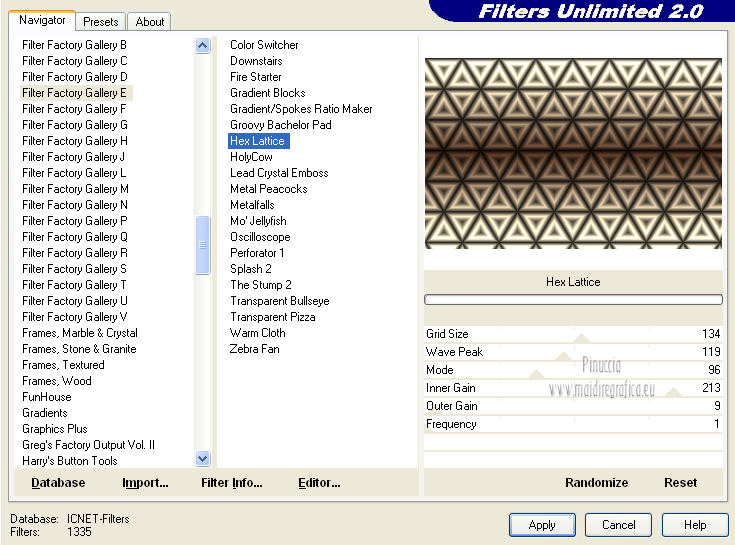
Task: Click the scroll up arrow in the category list
Action: pos(202,45)
